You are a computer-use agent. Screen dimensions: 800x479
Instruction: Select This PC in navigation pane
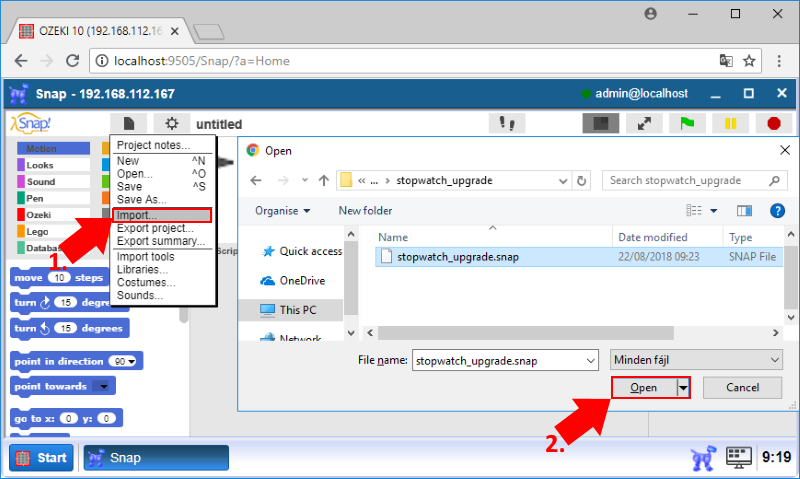click(x=291, y=310)
